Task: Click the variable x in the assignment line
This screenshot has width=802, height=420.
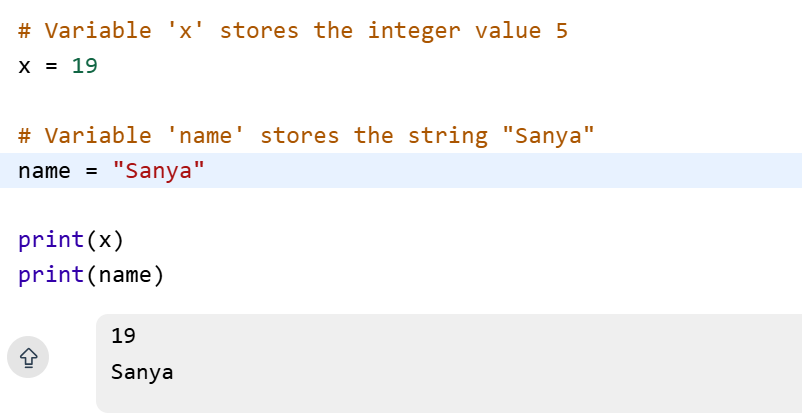Action: [x=24, y=66]
